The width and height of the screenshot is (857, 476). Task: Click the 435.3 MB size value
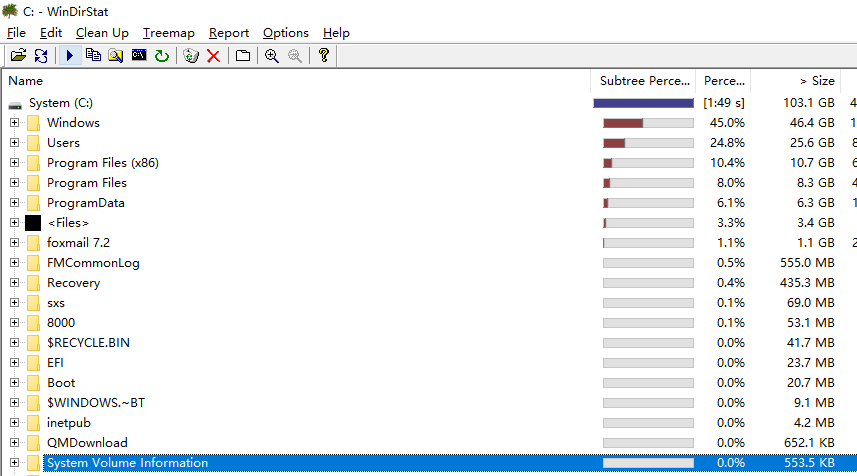point(807,283)
